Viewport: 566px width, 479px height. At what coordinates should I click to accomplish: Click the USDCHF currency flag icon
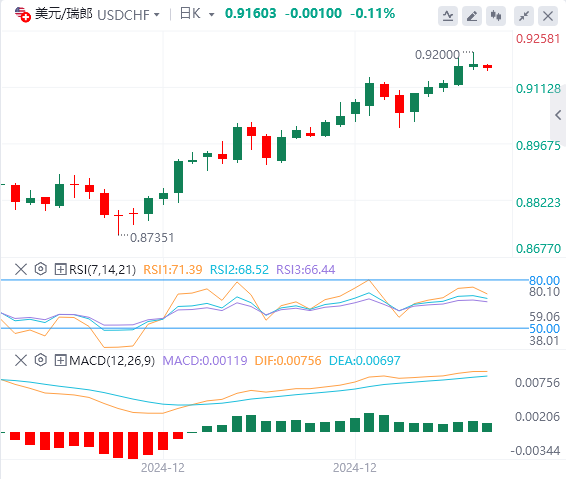point(22,14)
